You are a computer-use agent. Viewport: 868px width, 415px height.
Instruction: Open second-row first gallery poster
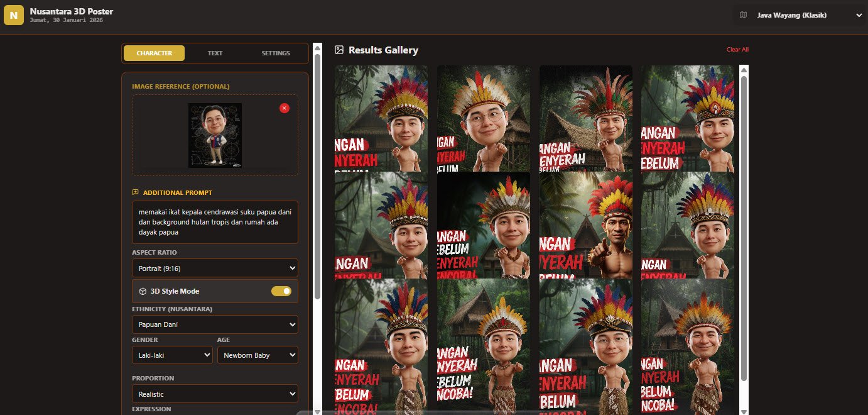coord(381,225)
